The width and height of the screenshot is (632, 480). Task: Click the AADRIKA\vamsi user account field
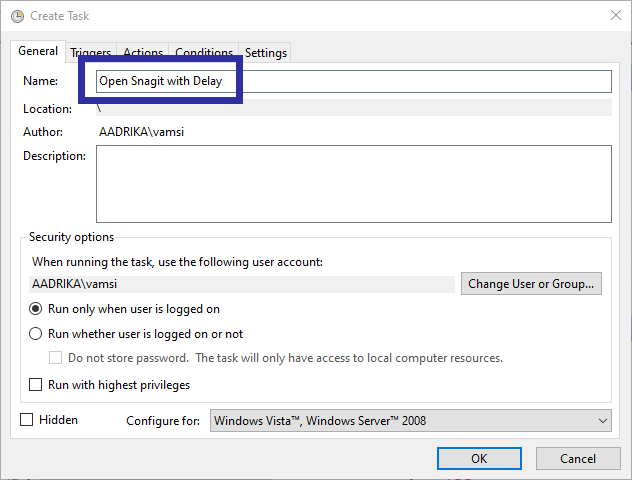click(x=242, y=284)
